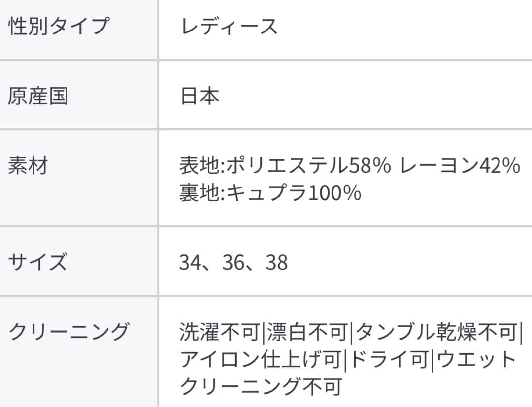Image resolution: width=532 pixels, height=407 pixels.
Task: Click the 性別タイプ row label
Action: [58, 26]
